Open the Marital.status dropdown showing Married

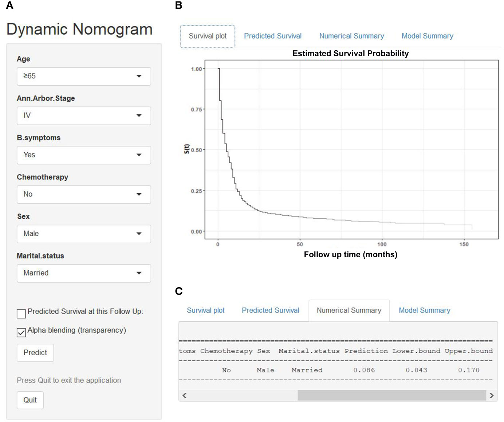click(84, 273)
